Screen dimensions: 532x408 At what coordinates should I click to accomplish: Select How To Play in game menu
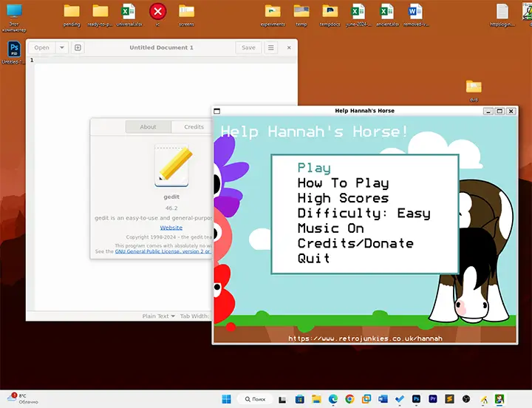click(344, 183)
